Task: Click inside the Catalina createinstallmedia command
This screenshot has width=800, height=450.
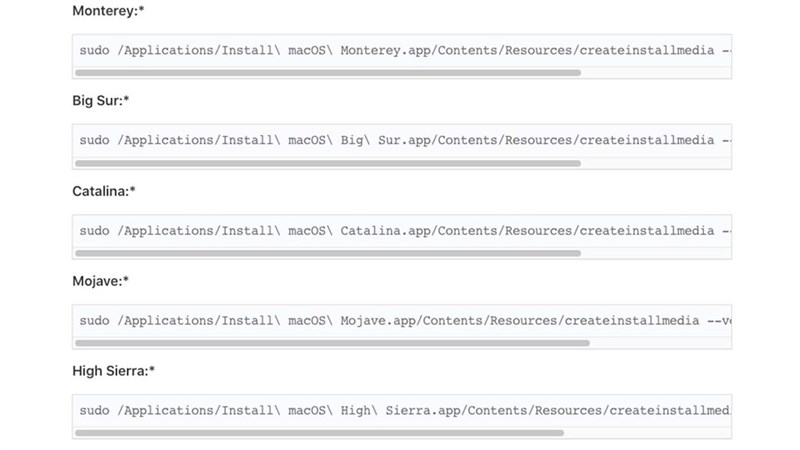Action: [x=400, y=231]
